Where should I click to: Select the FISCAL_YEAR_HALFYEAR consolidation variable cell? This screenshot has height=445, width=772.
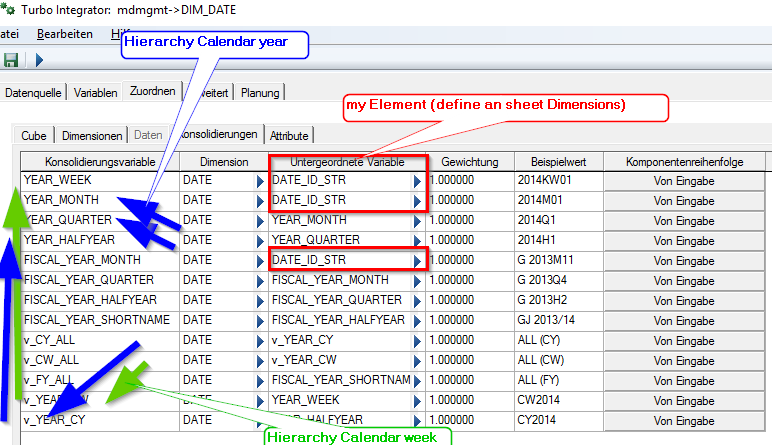pos(98,300)
